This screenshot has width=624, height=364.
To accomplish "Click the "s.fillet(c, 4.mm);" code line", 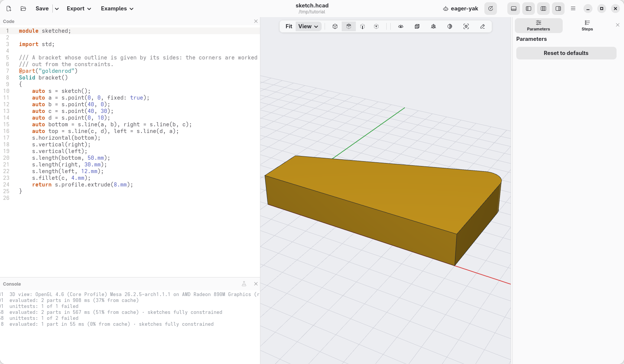I will pyautogui.click(x=61, y=178).
